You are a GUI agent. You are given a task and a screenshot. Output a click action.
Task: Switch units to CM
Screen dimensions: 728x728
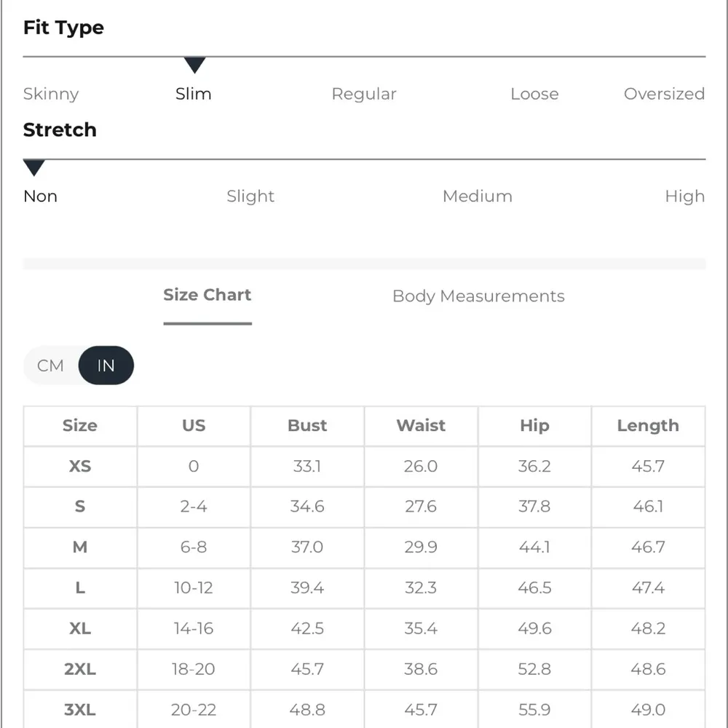click(x=51, y=365)
